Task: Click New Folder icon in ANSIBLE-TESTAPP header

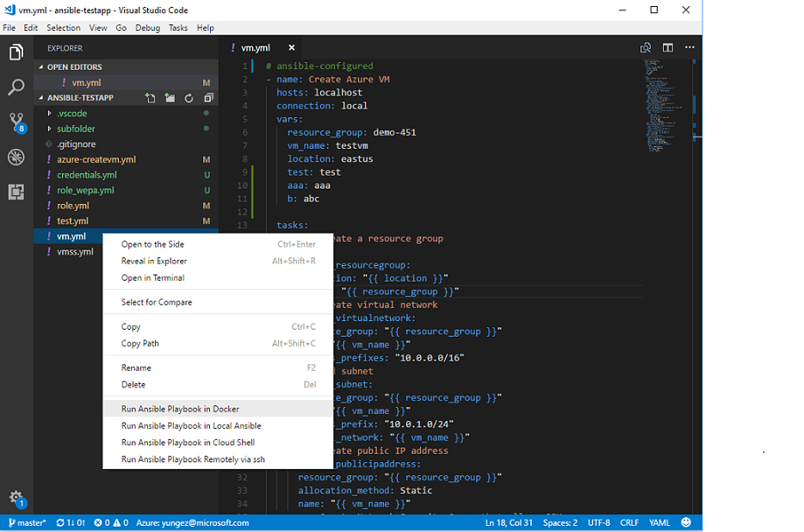Action: pyautogui.click(x=170, y=98)
